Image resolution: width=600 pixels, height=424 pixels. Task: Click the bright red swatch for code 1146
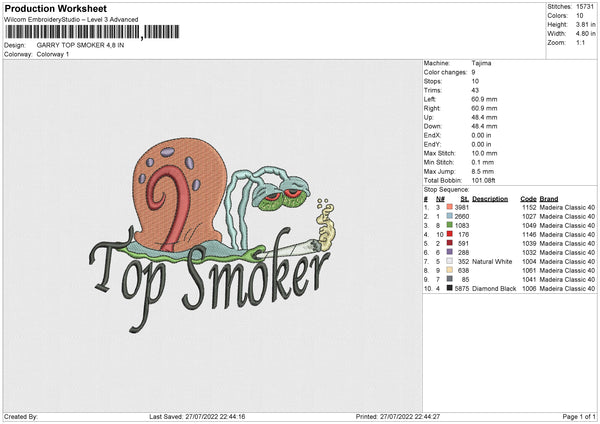tap(450, 234)
